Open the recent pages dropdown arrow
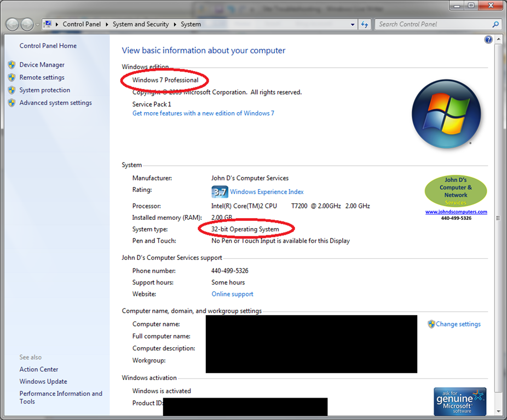Viewport: 507px width, 420px height. pyautogui.click(x=38, y=25)
